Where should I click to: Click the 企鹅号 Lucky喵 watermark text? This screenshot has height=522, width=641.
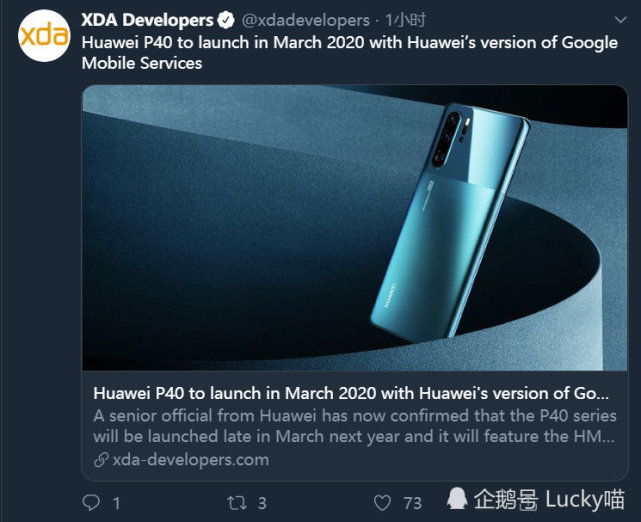(549, 499)
